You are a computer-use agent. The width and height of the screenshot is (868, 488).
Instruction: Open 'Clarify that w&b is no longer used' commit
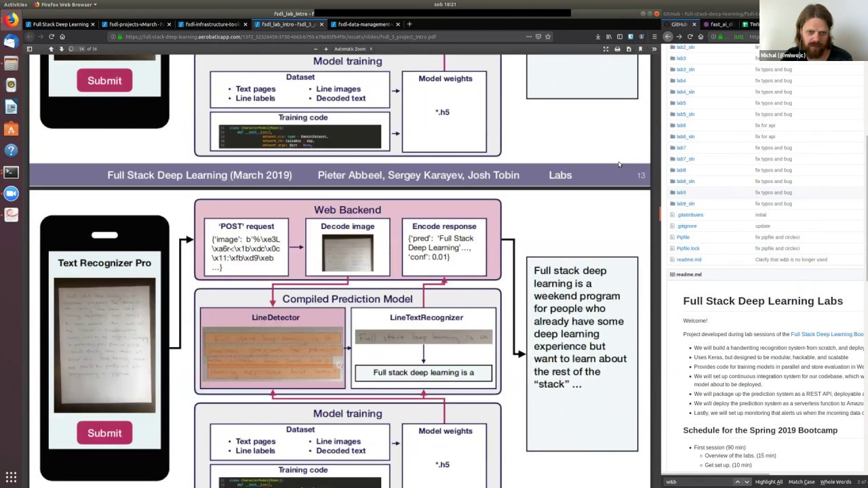tap(791, 260)
